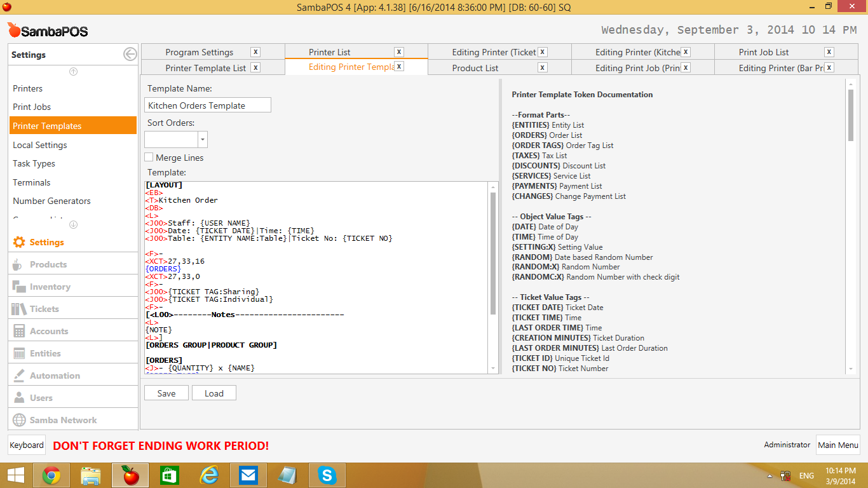868x488 pixels.
Task: Open the Products section
Action: (72, 264)
